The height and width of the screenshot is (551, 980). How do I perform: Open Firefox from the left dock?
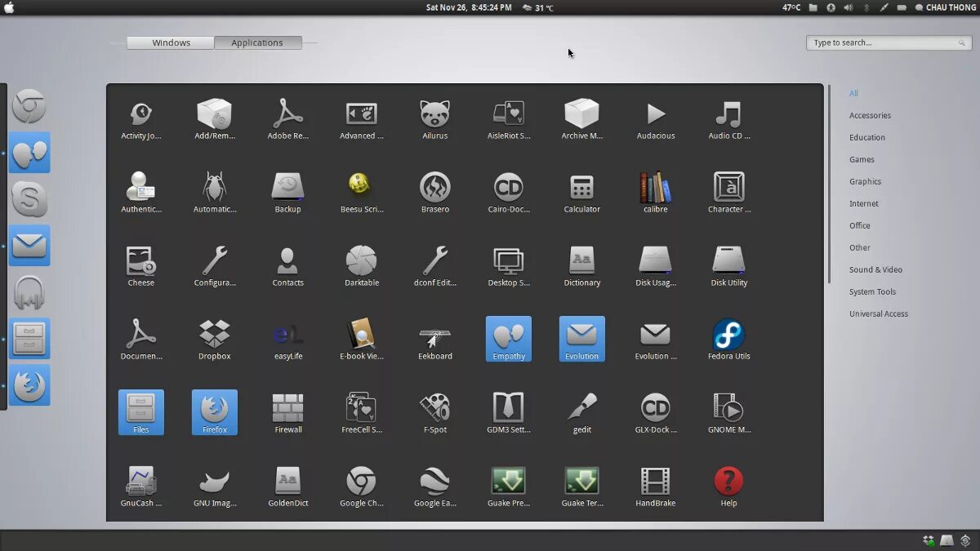[x=29, y=385]
